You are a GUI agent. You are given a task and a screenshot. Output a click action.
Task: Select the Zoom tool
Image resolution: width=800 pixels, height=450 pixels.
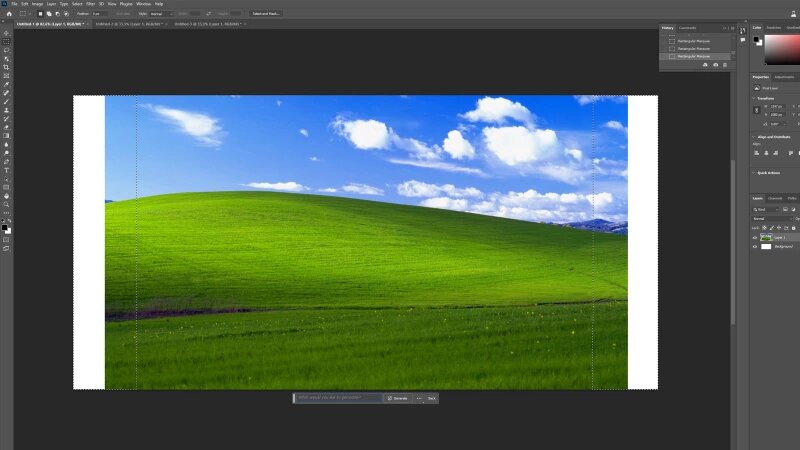coord(6,205)
